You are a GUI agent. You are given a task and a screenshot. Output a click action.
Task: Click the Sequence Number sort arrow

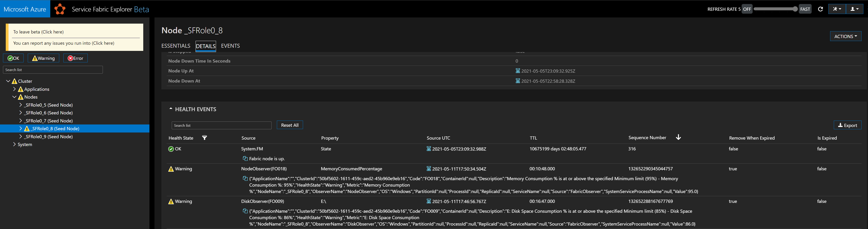click(x=678, y=137)
